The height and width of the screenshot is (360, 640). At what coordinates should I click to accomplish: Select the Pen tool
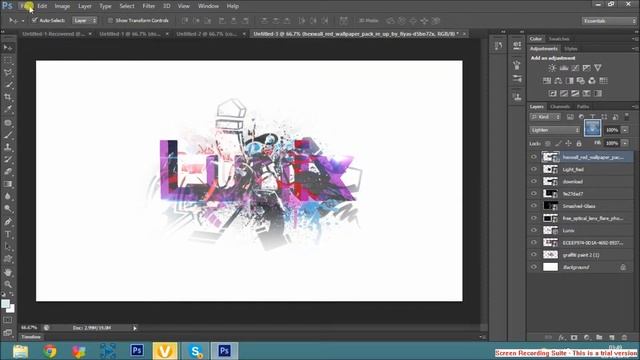coord(8,222)
